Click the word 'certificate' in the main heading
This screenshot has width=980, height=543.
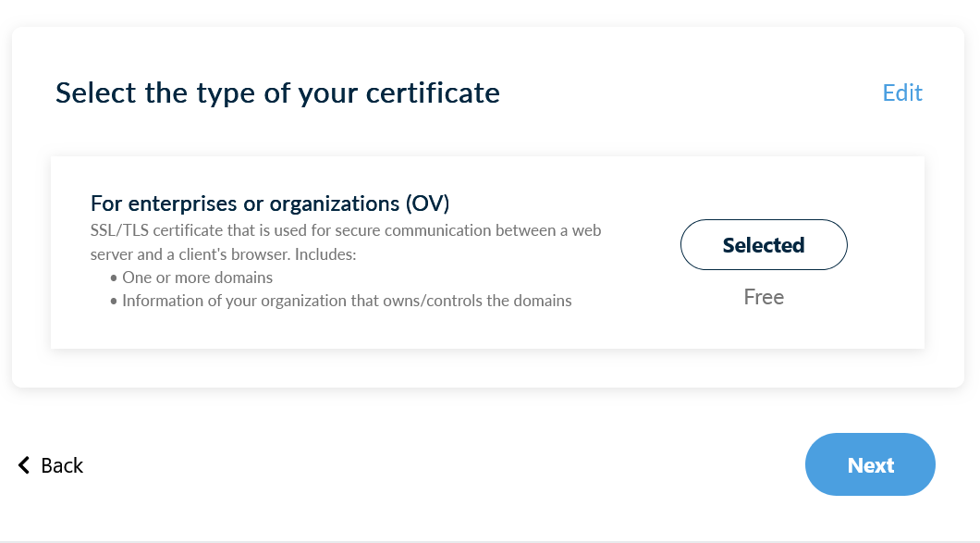[x=433, y=93]
